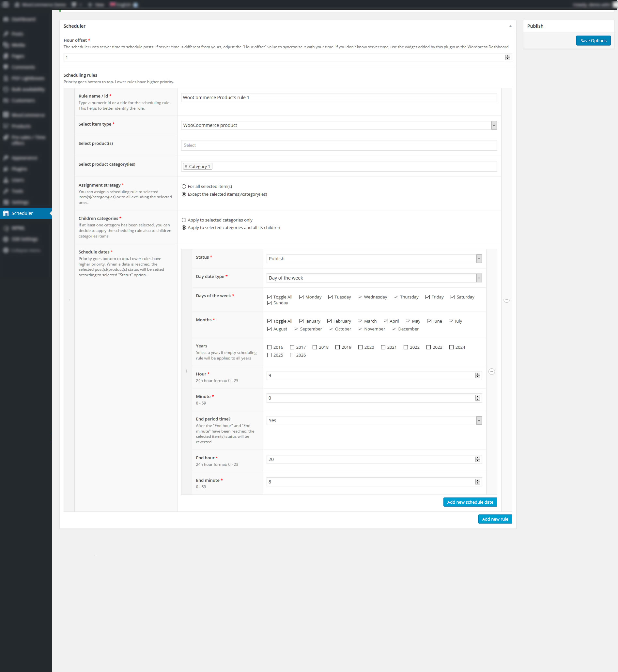This screenshot has height=672, width=618.
Task: Uncheck the Monday checkbox
Action: click(x=301, y=297)
